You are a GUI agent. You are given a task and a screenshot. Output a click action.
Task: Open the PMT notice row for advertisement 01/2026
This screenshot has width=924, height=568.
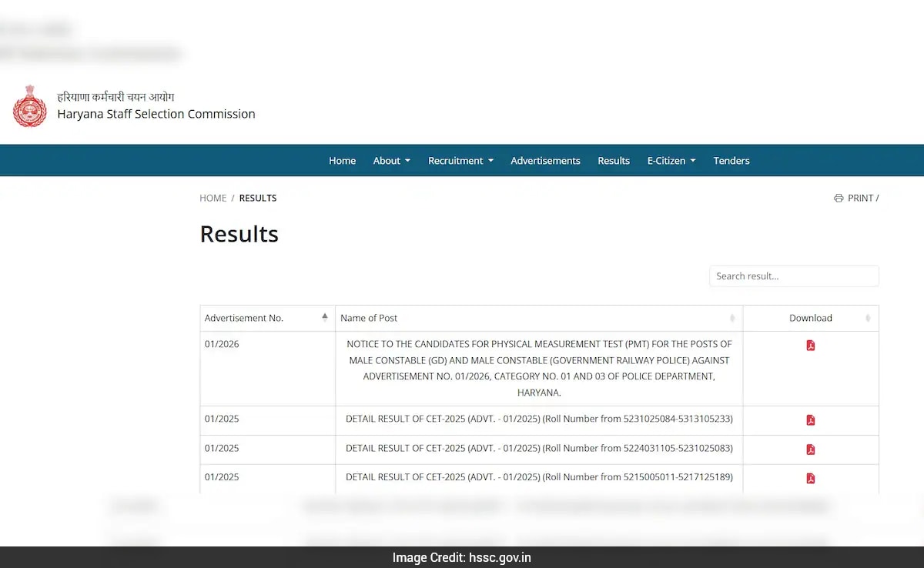[539, 368]
